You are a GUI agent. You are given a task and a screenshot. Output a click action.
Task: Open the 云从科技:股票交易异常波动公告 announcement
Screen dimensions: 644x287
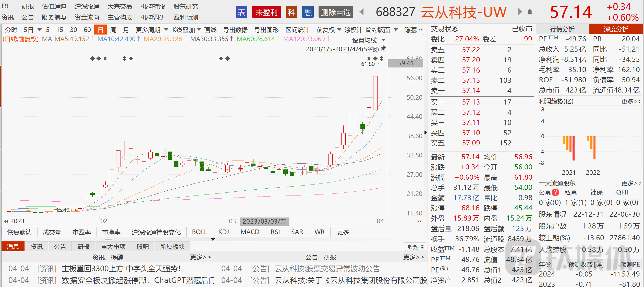point(327,269)
